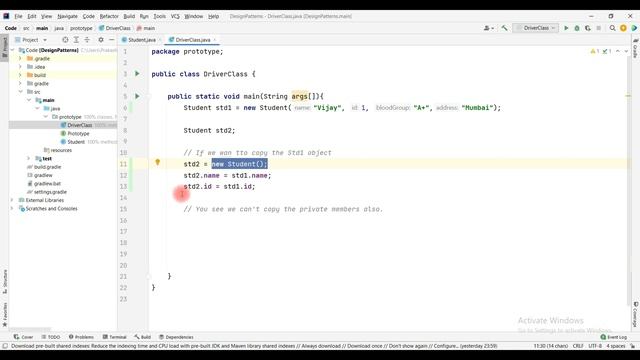Click the 4 spaces indent setting
640x360 pixels.
point(616,346)
